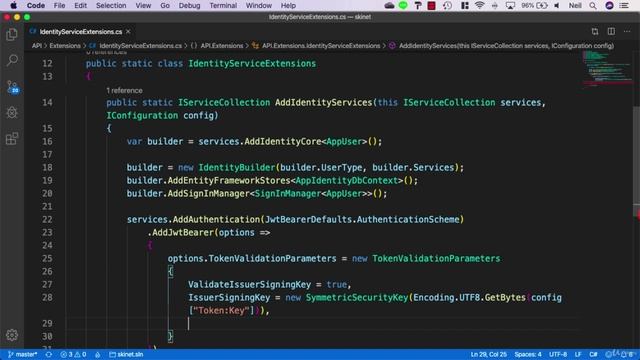Select the IdentityServiceExtensions.cs editor tab
Viewport: 640px width, 360px height.
point(80,31)
